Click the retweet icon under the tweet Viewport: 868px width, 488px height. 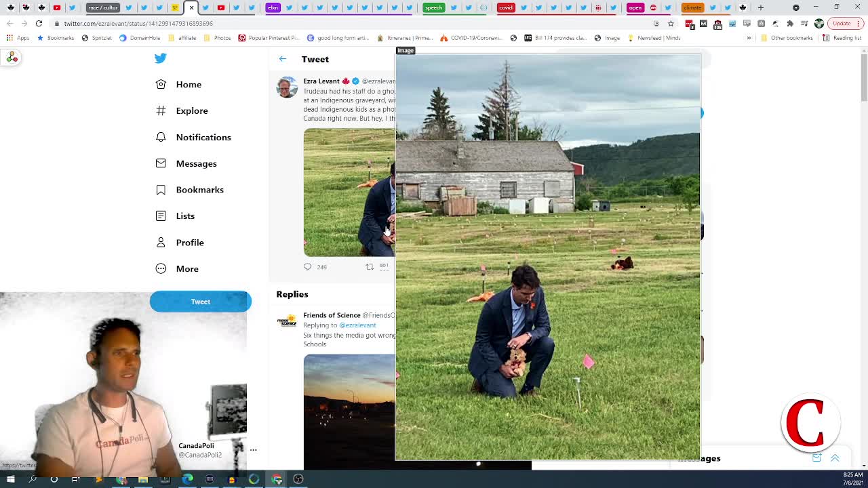370,266
